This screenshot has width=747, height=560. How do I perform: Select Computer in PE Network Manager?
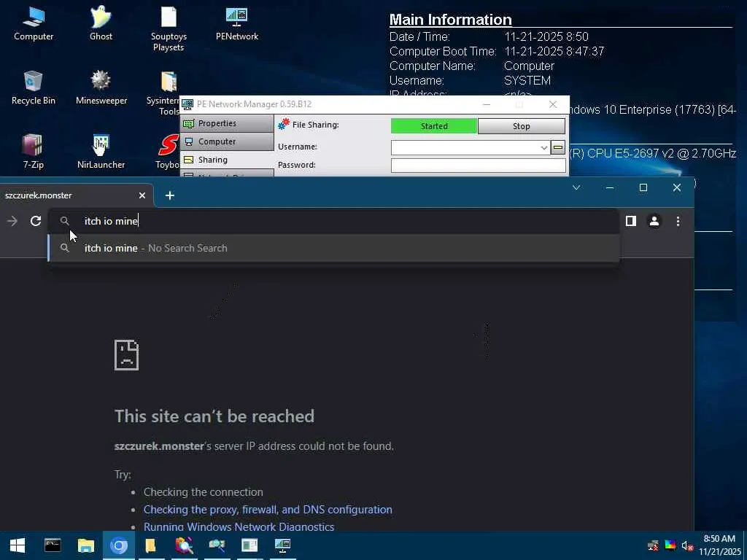[x=227, y=141]
